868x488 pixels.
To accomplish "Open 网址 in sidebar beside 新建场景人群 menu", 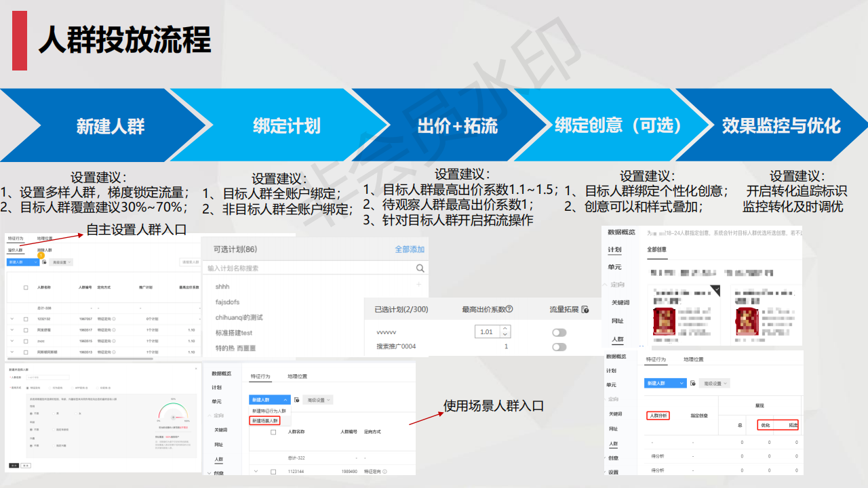I will (x=218, y=445).
